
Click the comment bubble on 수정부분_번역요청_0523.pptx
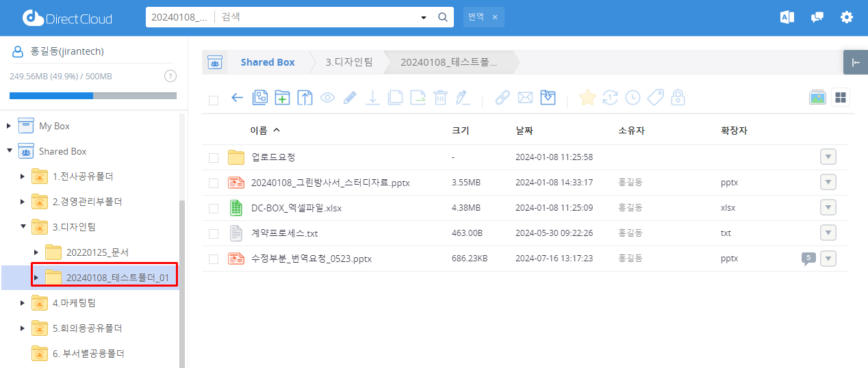tap(808, 259)
